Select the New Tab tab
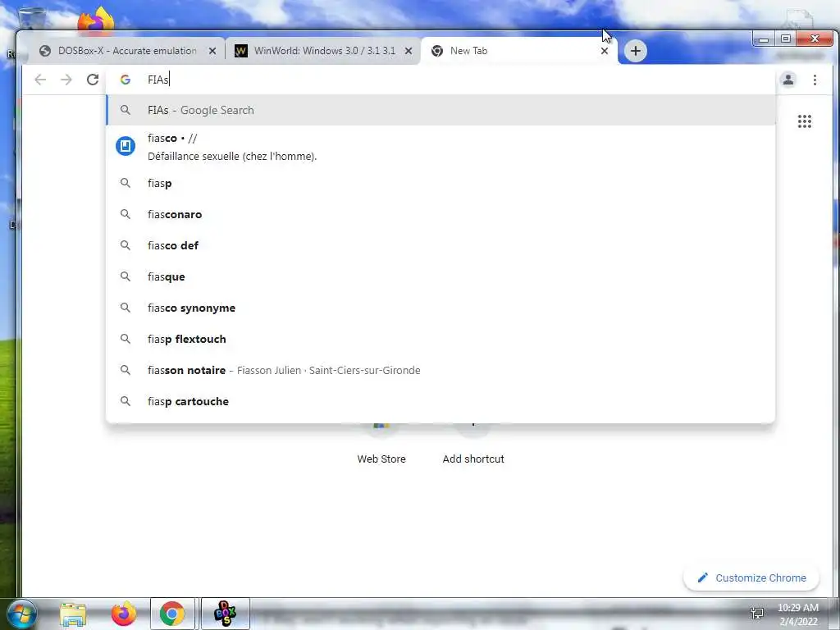Screen dimensions: 840x630 click(x=519, y=51)
